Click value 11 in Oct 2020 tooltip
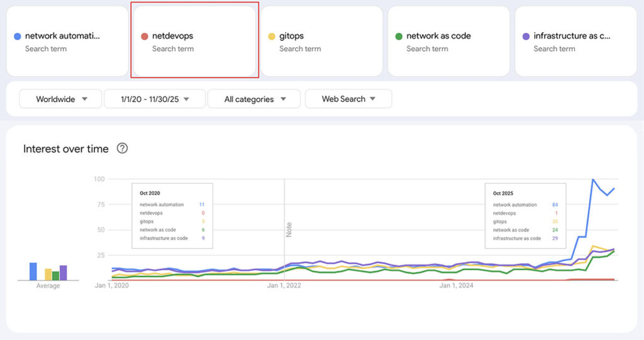Image resolution: width=644 pixels, height=340 pixels. pyautogui.click(x=202, y=205)
